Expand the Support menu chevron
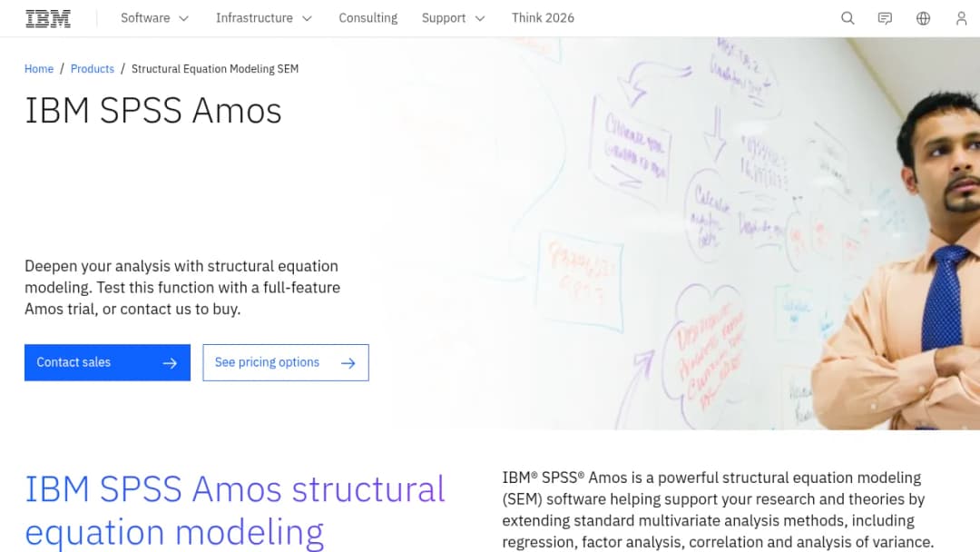 coord(480,19)
